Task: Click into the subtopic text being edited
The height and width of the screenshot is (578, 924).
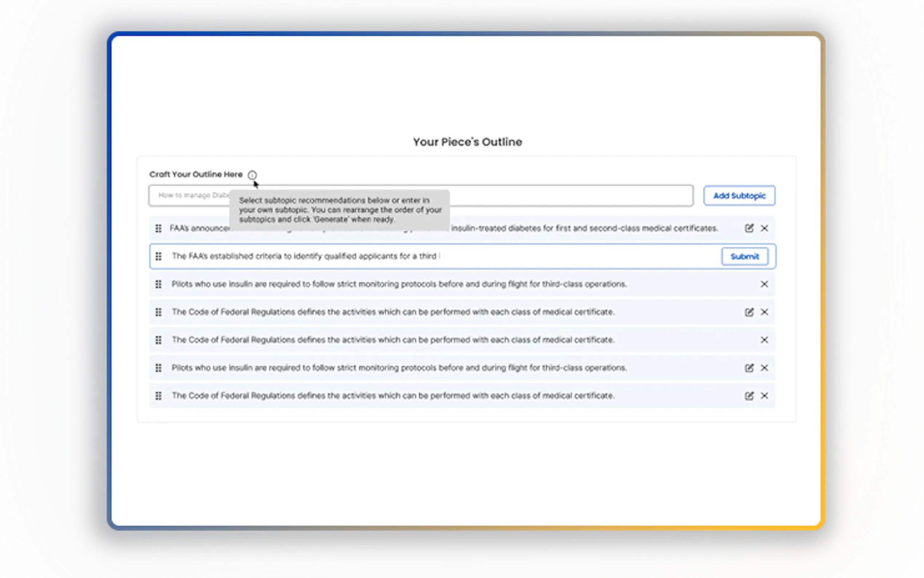Action: 420,256
